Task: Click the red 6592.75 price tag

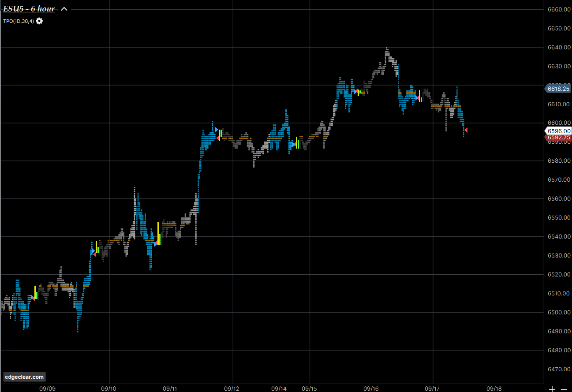Action: tap(559, 137)
